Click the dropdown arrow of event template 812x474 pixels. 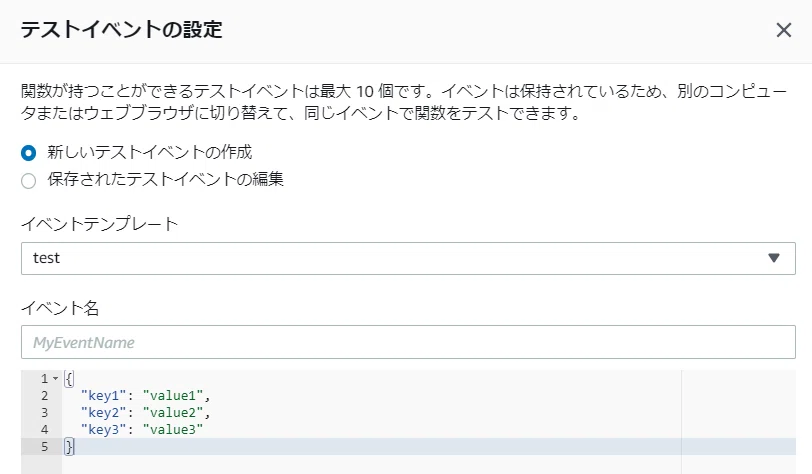tap(774, 258)
